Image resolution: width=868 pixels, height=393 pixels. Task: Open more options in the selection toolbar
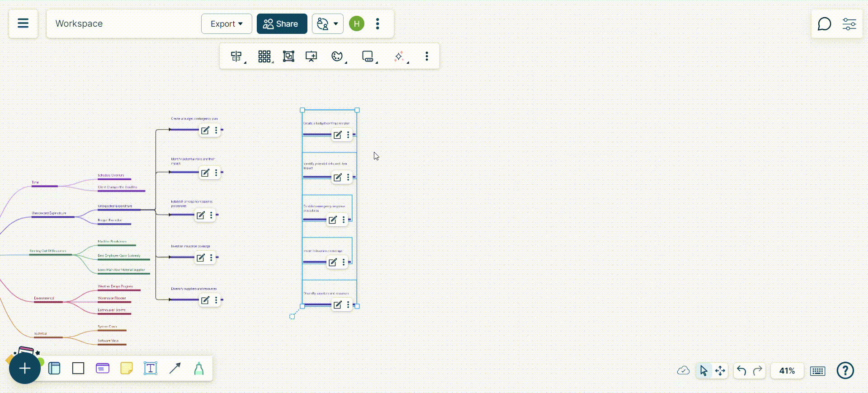tap(426, 56)
